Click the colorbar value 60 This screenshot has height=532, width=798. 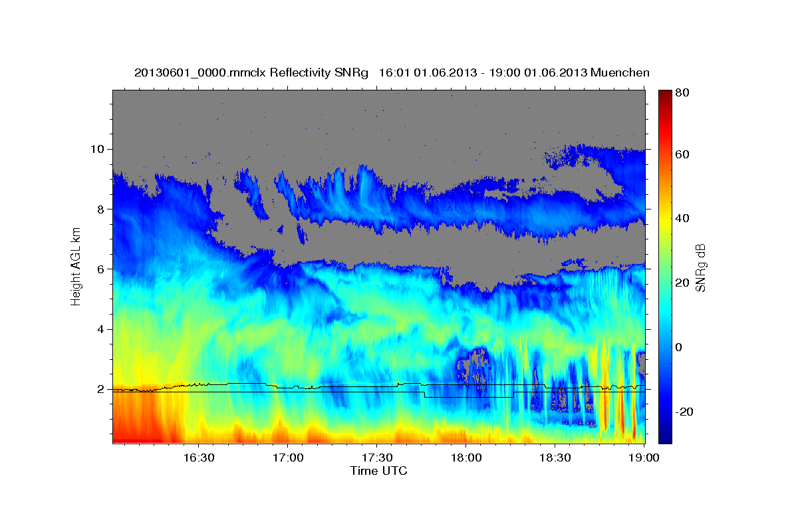point(683,154)
